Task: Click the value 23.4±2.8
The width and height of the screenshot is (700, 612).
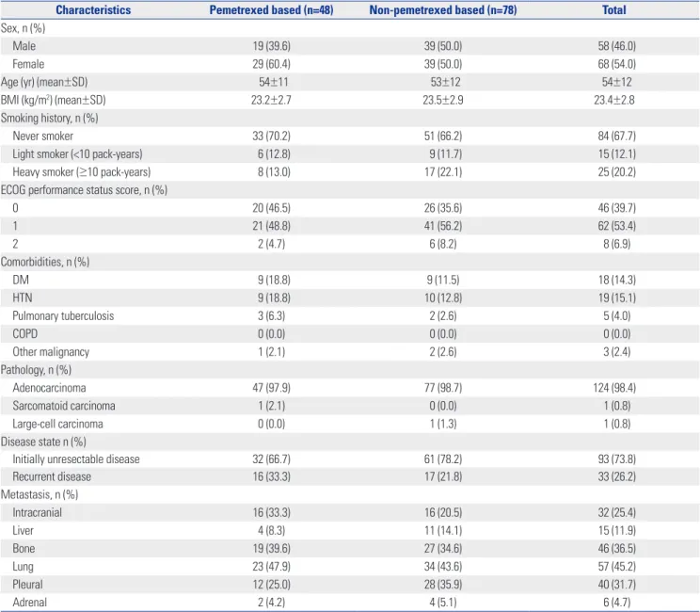Action: coord(614,100)
